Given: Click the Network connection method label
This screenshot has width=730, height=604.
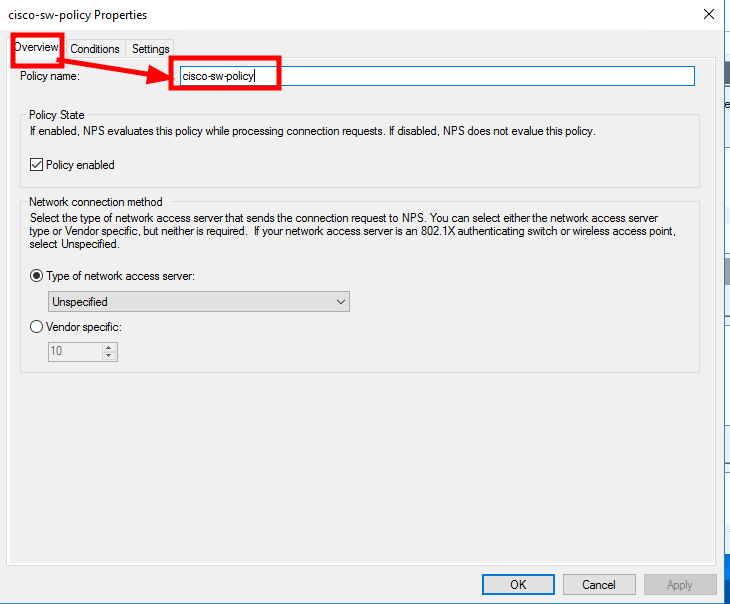Looking at the screenshot, I should pos(96,202).
